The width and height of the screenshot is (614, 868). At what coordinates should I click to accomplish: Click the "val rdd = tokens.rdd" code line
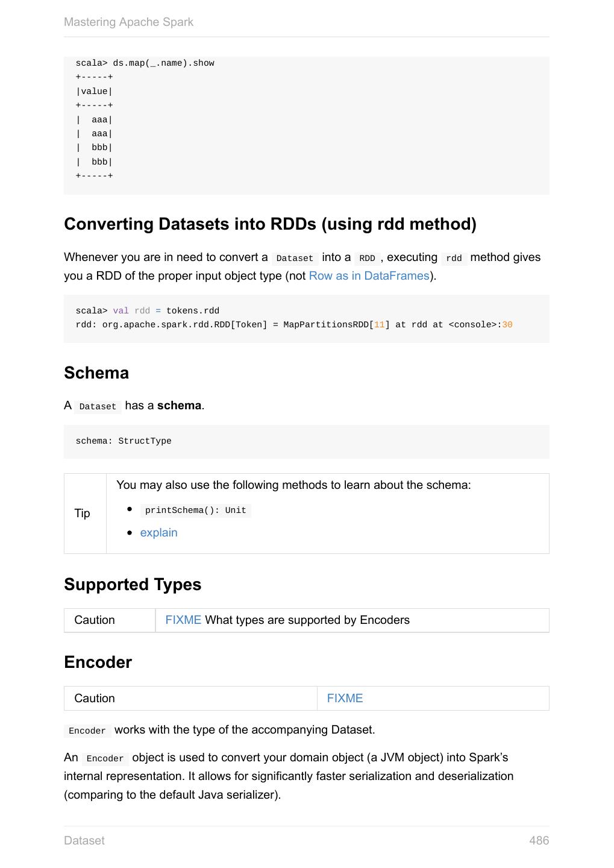point(147,311)
